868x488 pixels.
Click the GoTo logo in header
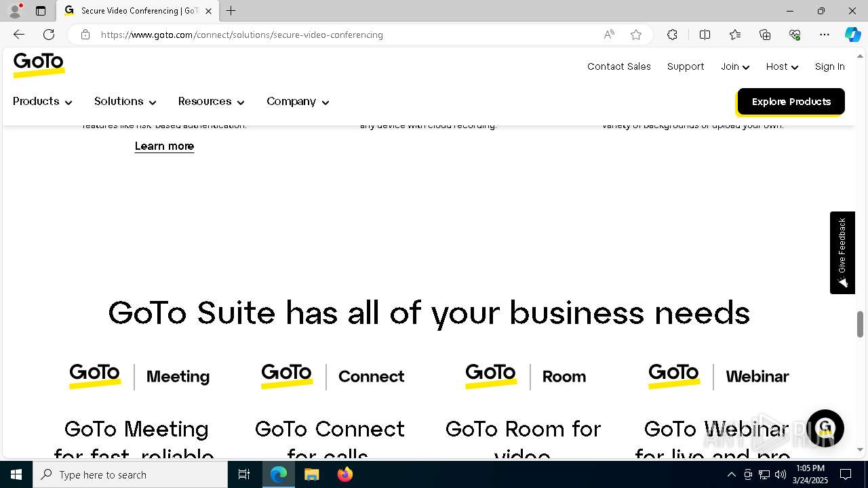point(39,65)
